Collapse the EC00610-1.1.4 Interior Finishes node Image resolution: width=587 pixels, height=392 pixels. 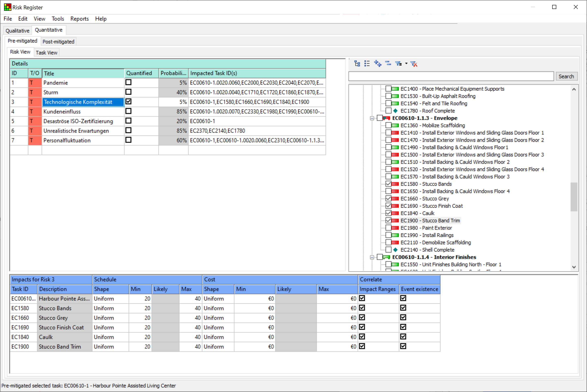tap(372, 257)
